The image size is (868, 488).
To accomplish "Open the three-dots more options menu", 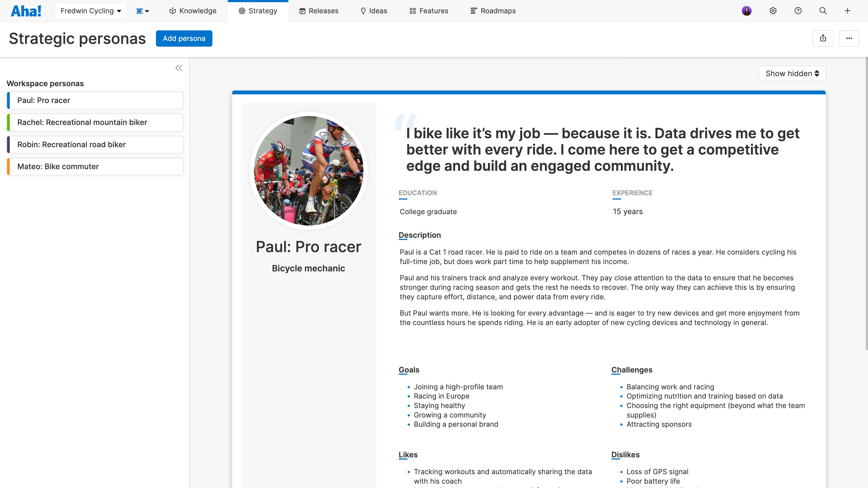I will (848, 38).
